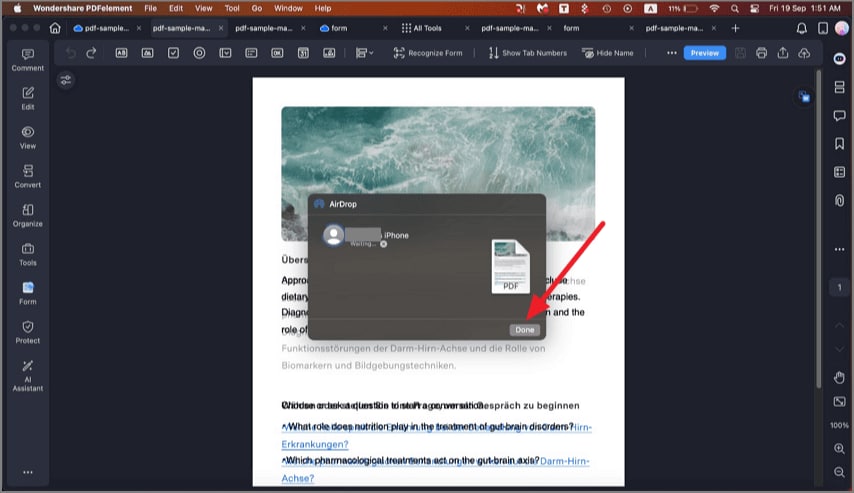Open the Tool menu

click(232, 8)
